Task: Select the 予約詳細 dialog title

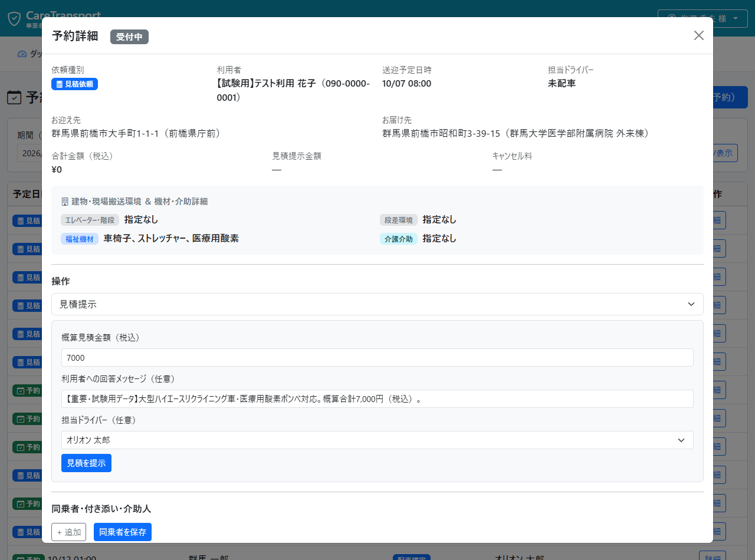Action: point(75,36)
